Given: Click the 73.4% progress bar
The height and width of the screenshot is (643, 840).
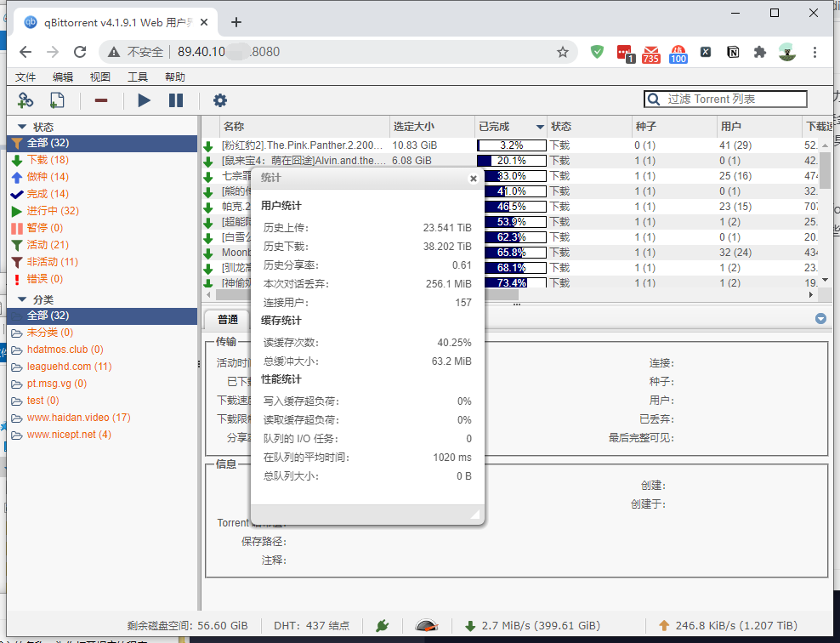Looking at the screenshot, I should [x=515, y=282].
